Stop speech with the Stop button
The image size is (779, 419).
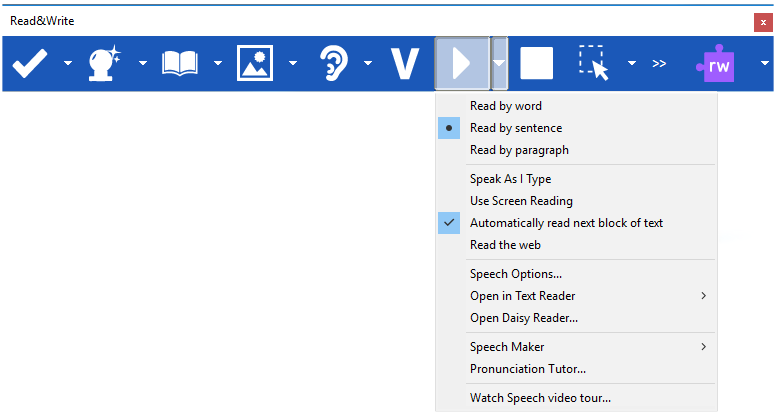click(537, 63)
